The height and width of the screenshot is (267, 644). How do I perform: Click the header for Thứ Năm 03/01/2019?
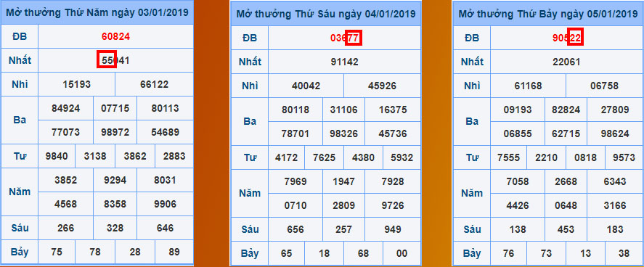(97, 12)
